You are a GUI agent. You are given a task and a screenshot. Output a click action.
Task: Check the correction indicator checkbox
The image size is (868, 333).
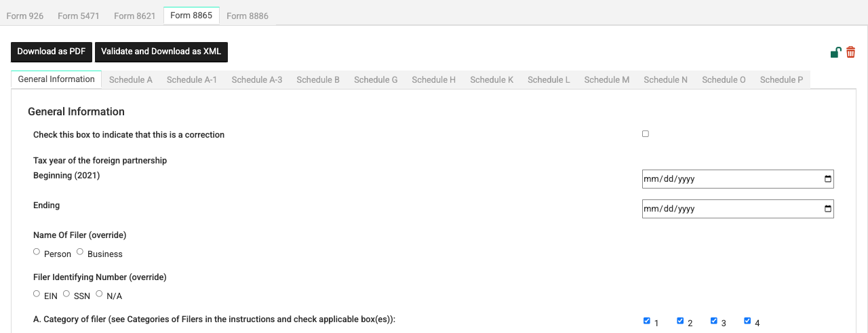pyautogui.click(x=646, y=134)
